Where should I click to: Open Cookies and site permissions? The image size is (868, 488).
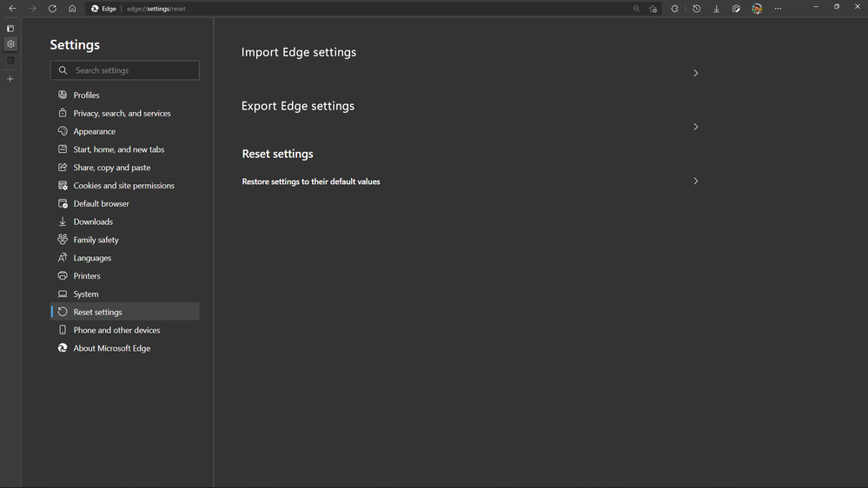click(x=124, y=185)
